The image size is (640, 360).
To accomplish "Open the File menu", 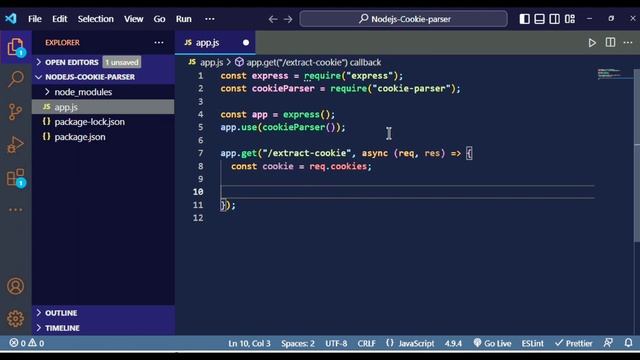I will [x=35, y=19].
